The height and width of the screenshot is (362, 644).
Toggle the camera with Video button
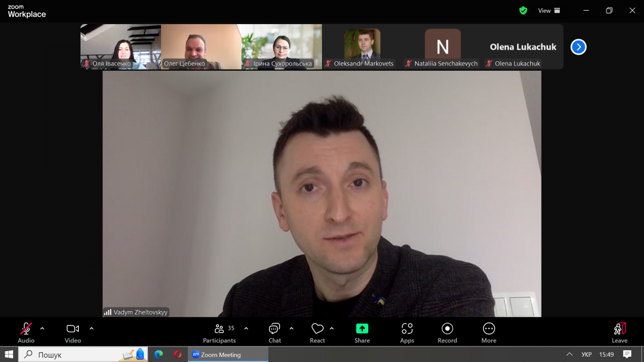[72, 333]
